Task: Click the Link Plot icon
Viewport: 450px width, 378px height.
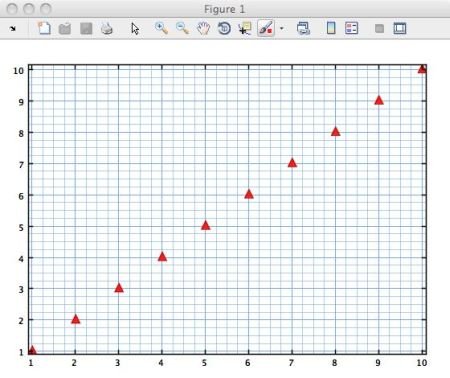Action: point(303,28)
